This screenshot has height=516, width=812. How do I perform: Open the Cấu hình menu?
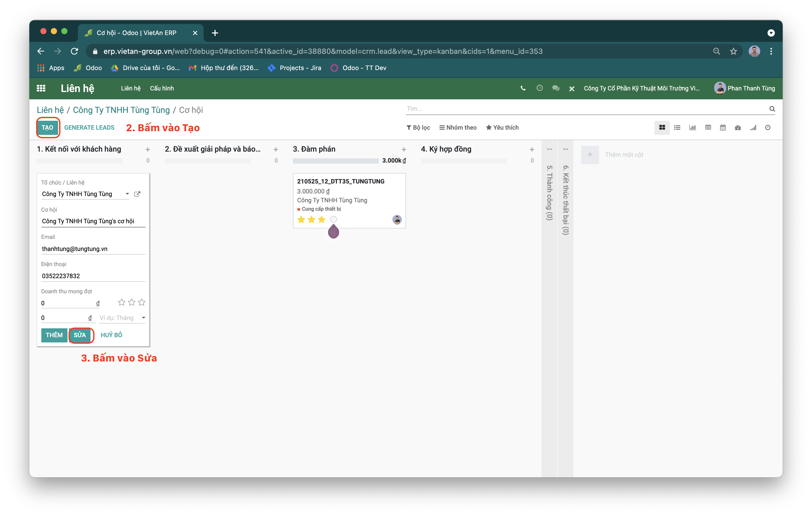point(162,88)
